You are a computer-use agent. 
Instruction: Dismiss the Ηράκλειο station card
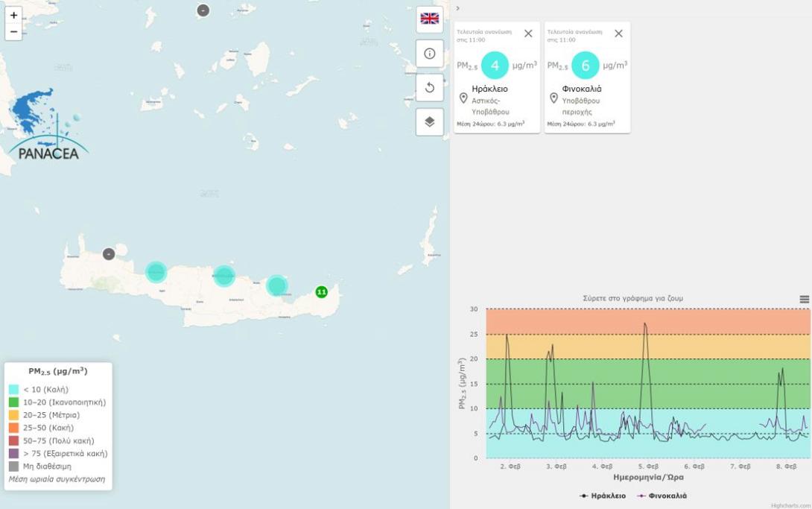[x=528, y=33]
